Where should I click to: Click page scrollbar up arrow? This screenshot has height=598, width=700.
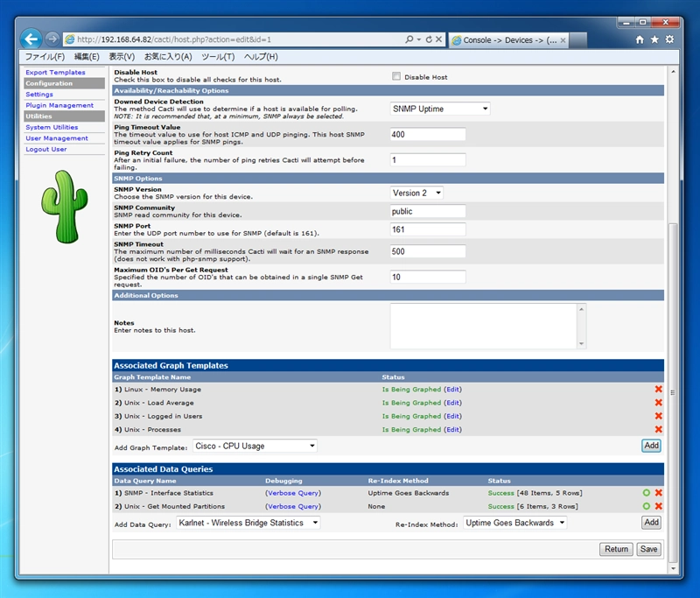[x=673, y=72]
